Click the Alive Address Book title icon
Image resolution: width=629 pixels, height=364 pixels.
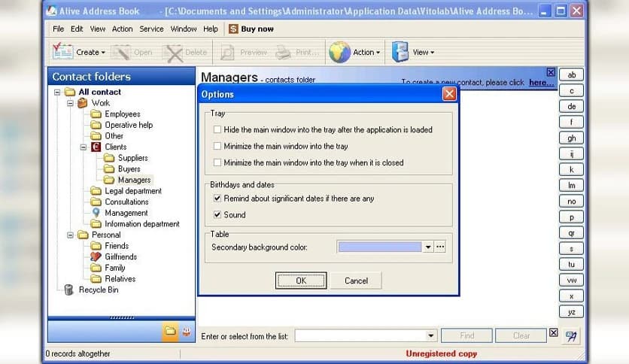click(51, 11)
